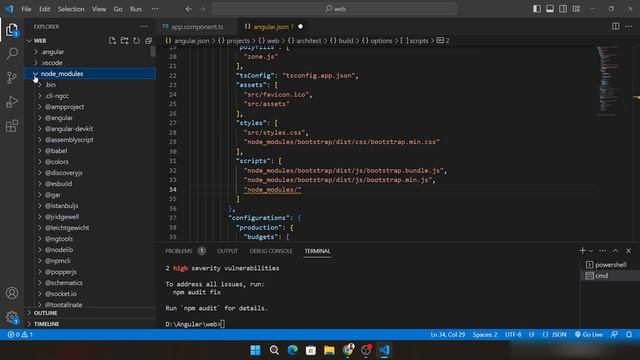
Task: Split the editor to the right
Action: point(616,27)
